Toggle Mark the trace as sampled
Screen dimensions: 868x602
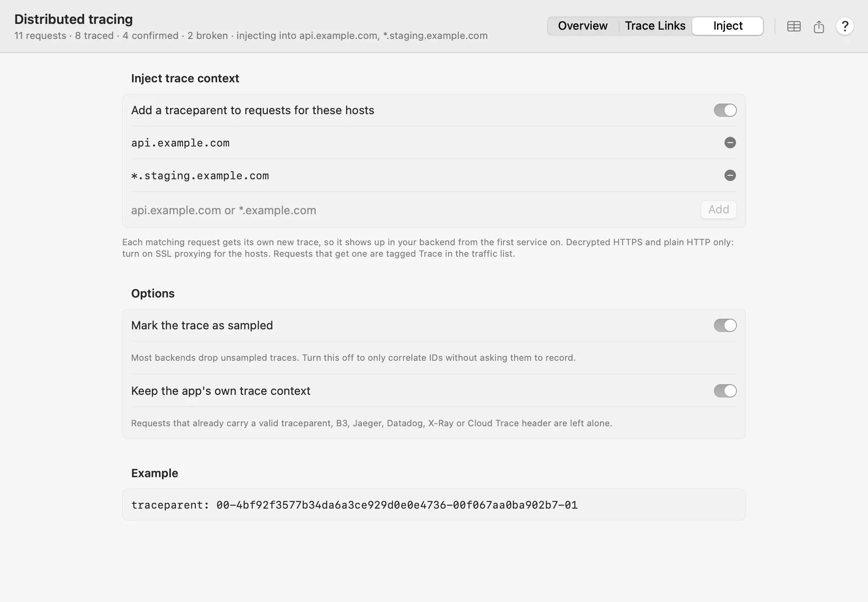tap(725, 325)
